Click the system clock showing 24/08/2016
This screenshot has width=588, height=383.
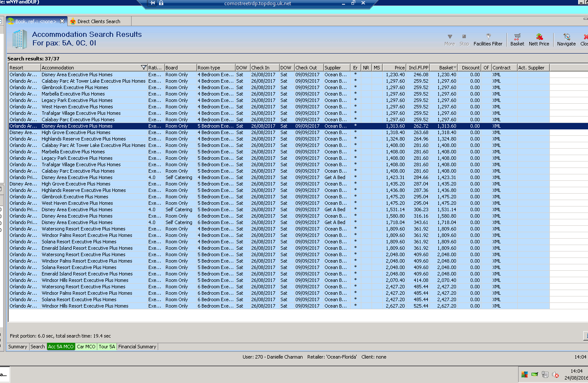tap(576, 374)
